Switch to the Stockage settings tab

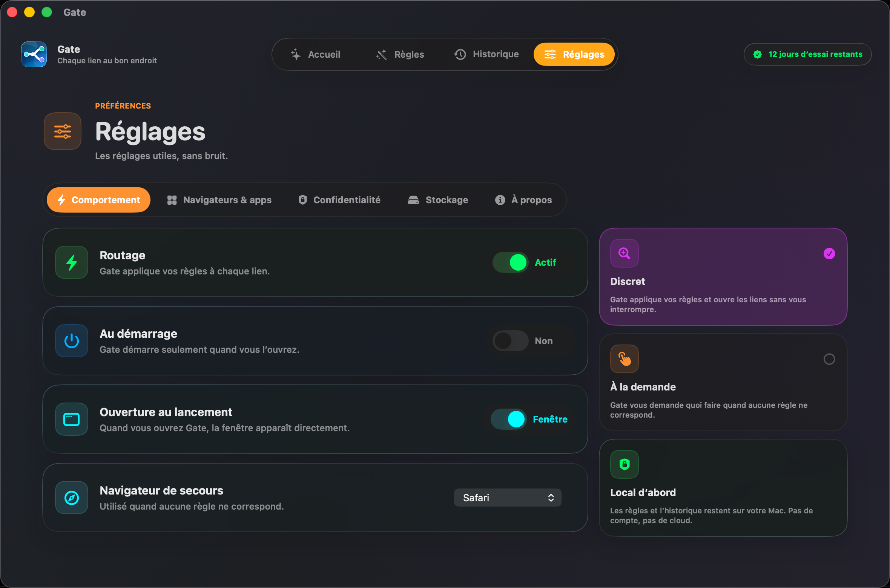pos(438,200)
